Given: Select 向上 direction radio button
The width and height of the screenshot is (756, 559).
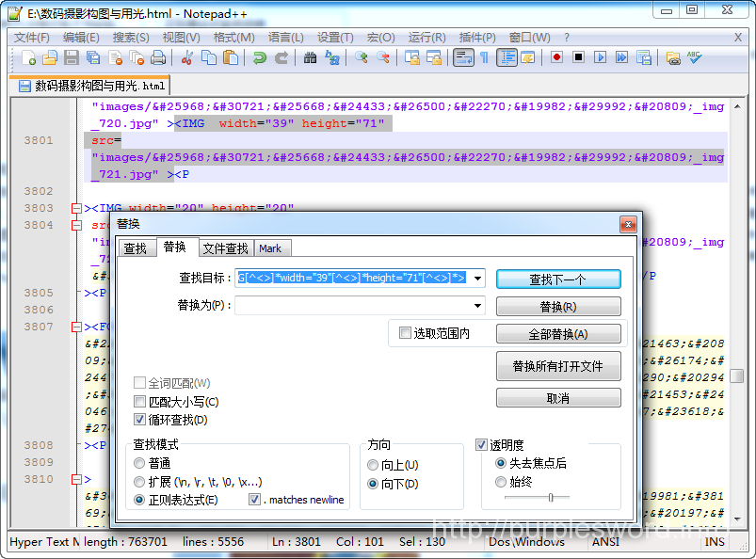Looking at the screenshot, I should 374,466.
